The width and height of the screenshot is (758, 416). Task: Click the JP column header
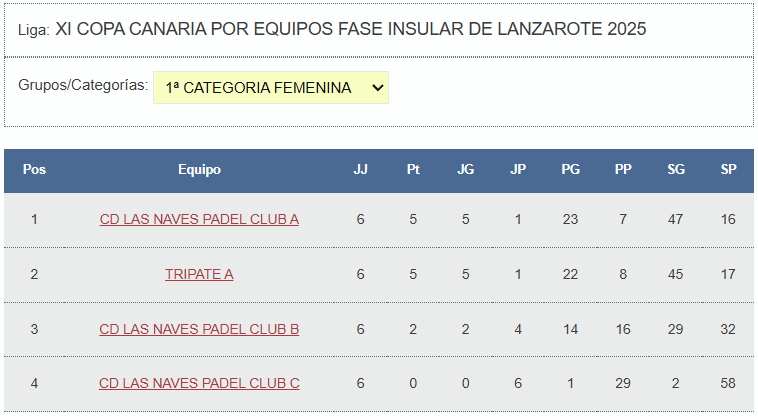pyautogui.click(x=518, y=170)
